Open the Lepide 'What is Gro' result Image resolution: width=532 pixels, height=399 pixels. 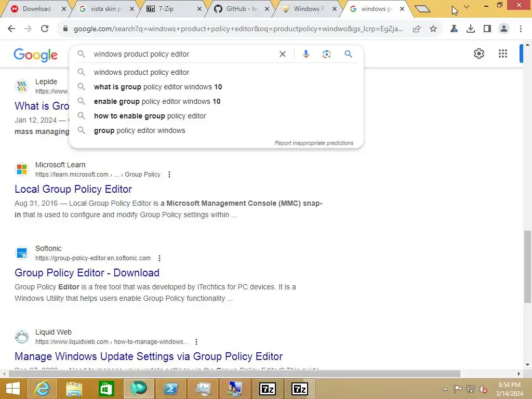click(x=42, y=106)
